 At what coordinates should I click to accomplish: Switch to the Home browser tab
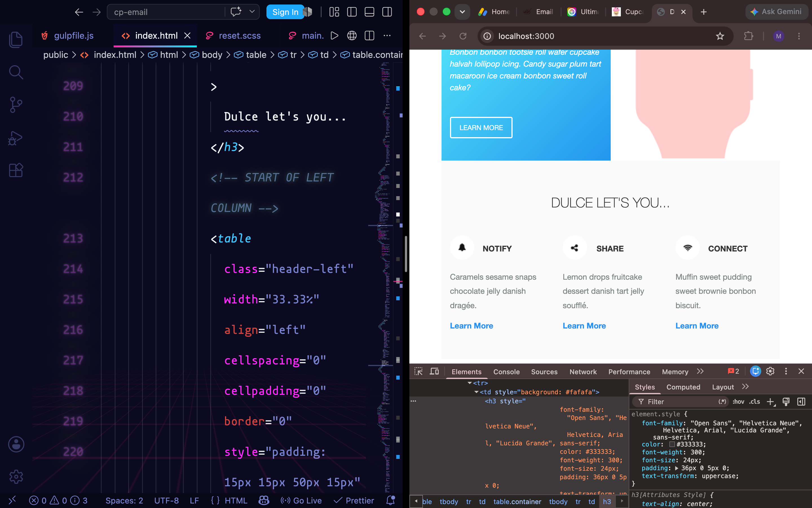pos(495,12)
